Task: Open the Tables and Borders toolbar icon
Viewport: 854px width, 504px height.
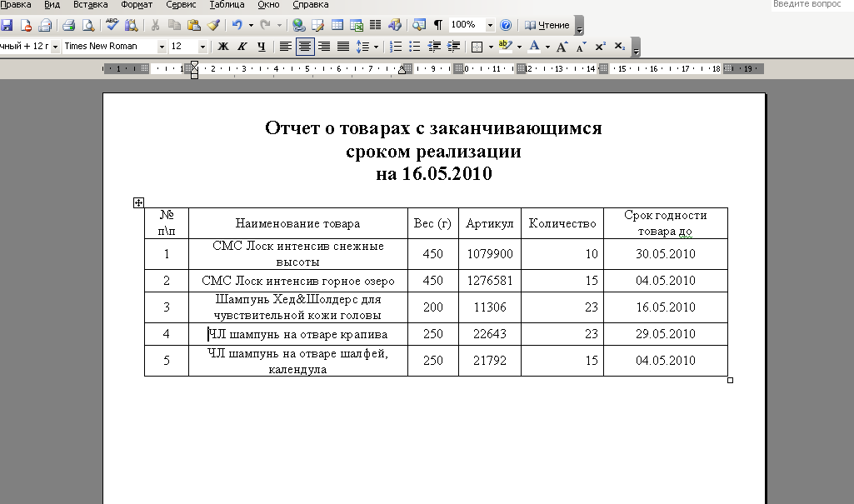Action: click(x=318, y=25)
